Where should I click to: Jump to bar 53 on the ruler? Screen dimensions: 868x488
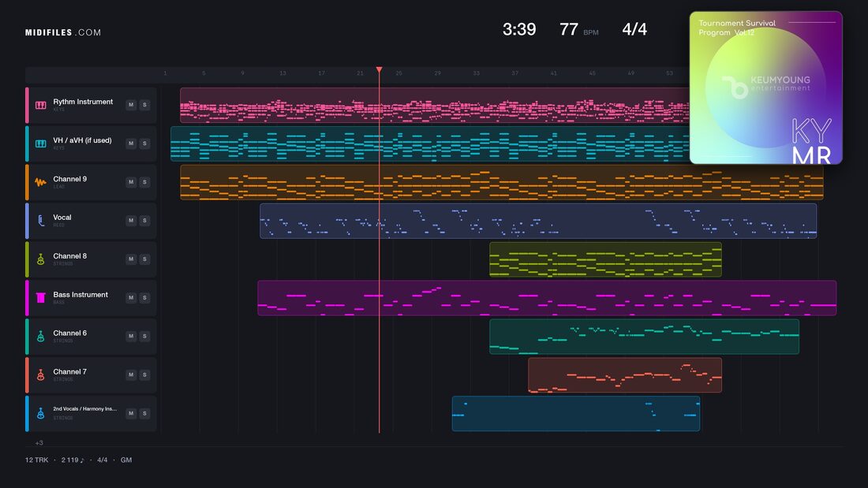[669, 73]
